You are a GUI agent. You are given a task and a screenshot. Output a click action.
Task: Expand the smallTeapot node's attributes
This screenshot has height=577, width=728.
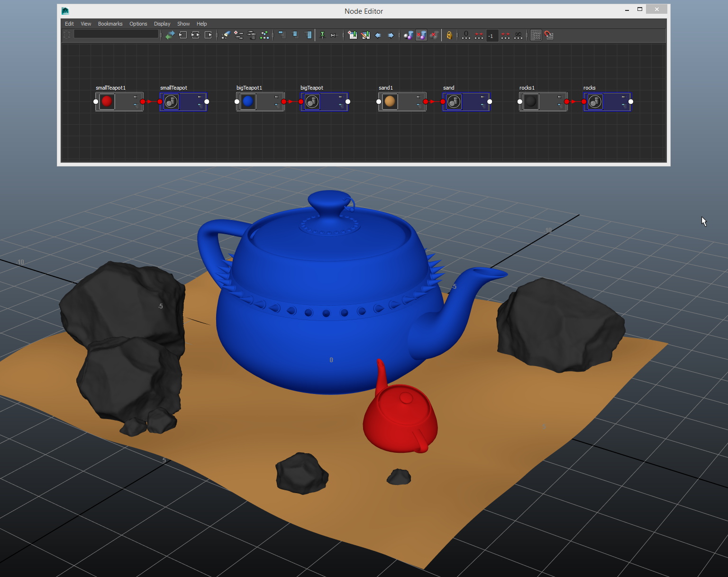[x=199, y=105]
